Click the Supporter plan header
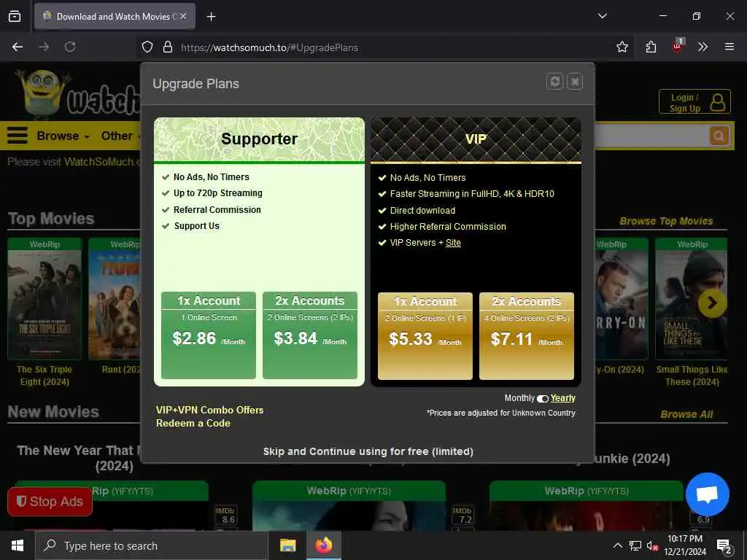This screenshot has width=747, height=560. [x=259, y=139]
